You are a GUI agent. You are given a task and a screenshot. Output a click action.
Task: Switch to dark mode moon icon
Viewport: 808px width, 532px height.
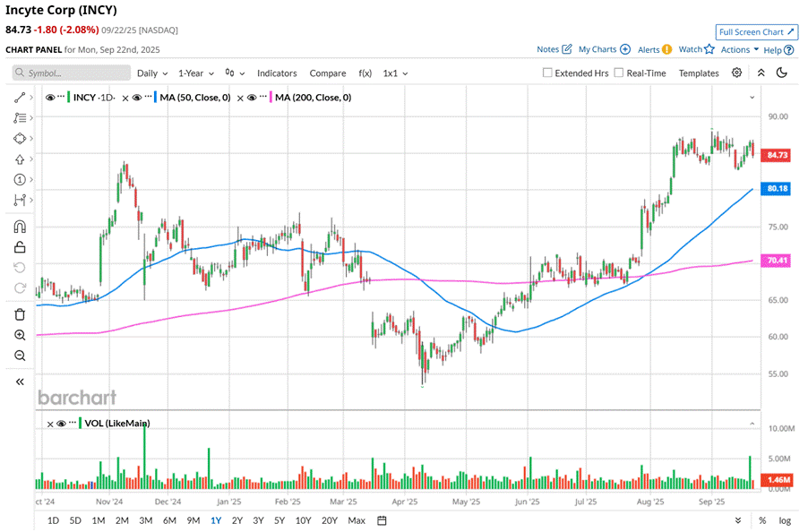point(782,73)
